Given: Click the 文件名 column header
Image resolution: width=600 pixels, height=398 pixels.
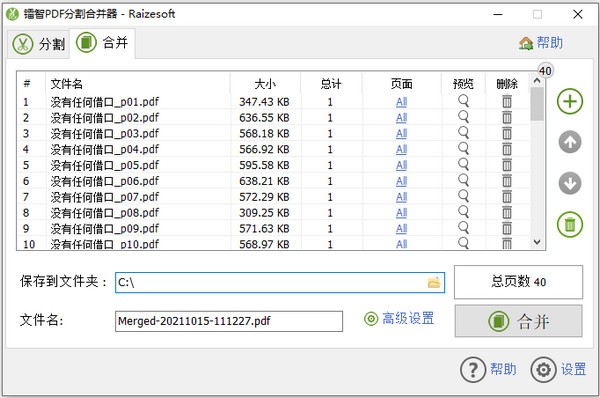Looking at the screenshot, I should point(138,83).
